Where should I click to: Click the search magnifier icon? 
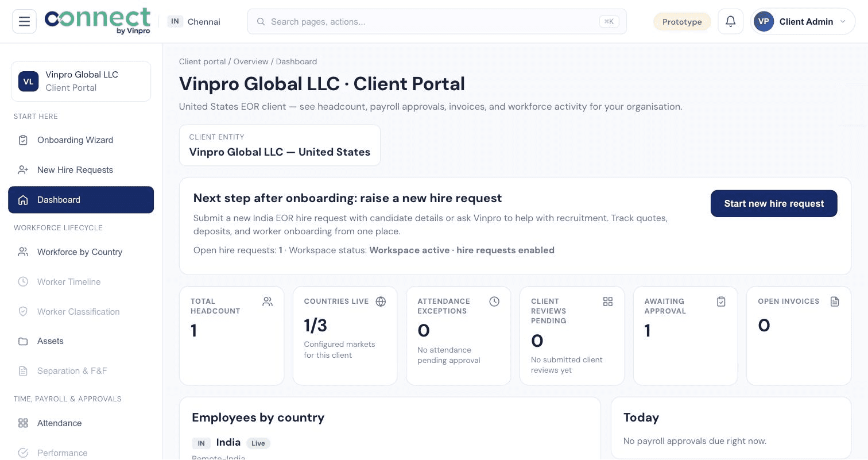point(261,21)
